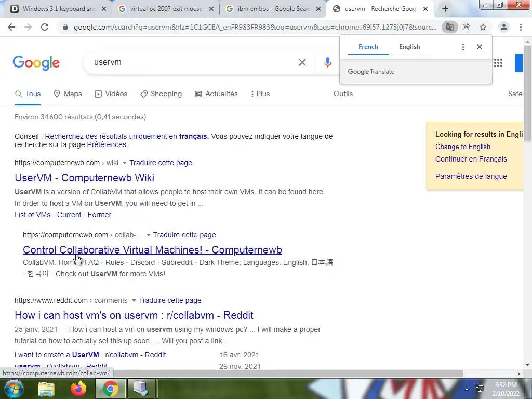Open Control Collaborative Virtual Machines result
Screen dimensions: 532x399
tap(152, 250)
